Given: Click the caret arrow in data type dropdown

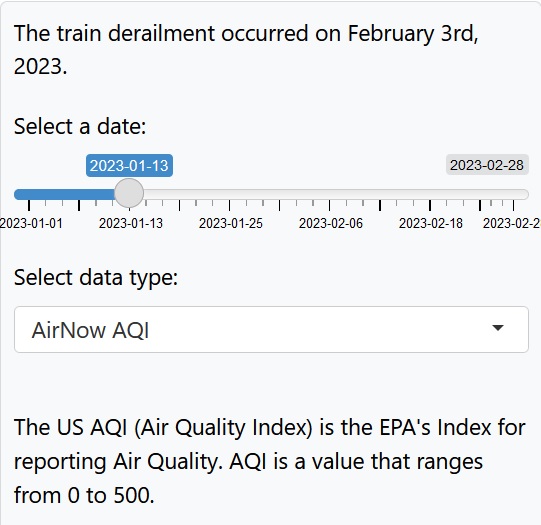Looking at the screenshot, I should pyautogui.click(x=498, y=328).
